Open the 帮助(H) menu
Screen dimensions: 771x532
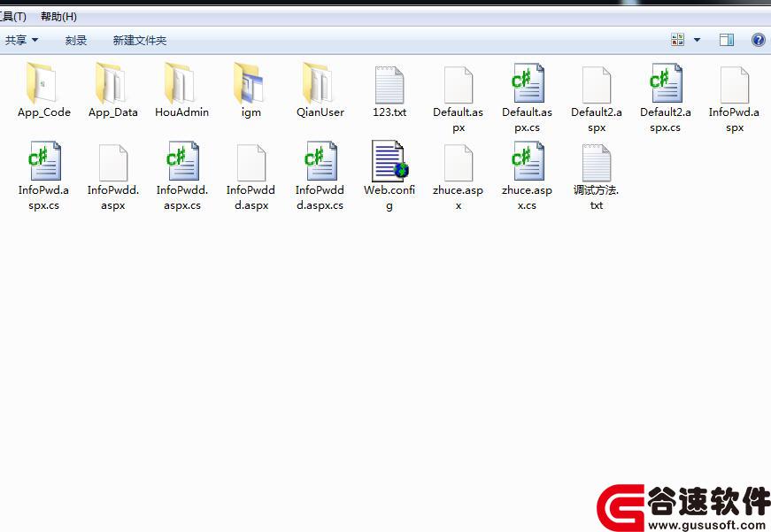[x=58, y=17]
